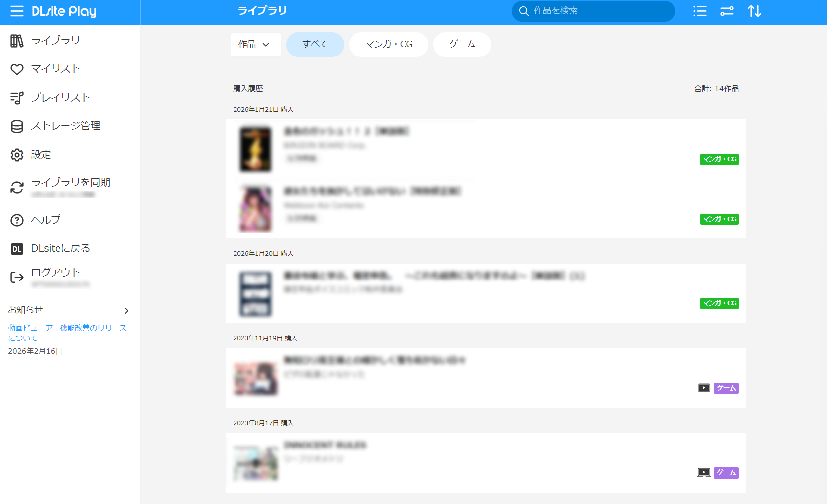Click the playlist music icon
This screenshot has width=827, height=504.
click(17, 98)
